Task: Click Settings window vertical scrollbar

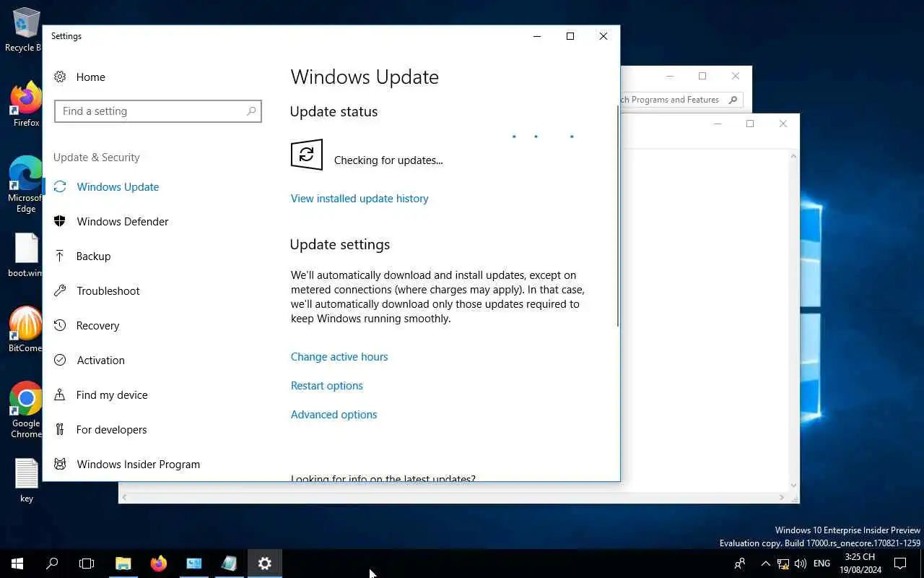Action: pos(617,217)
